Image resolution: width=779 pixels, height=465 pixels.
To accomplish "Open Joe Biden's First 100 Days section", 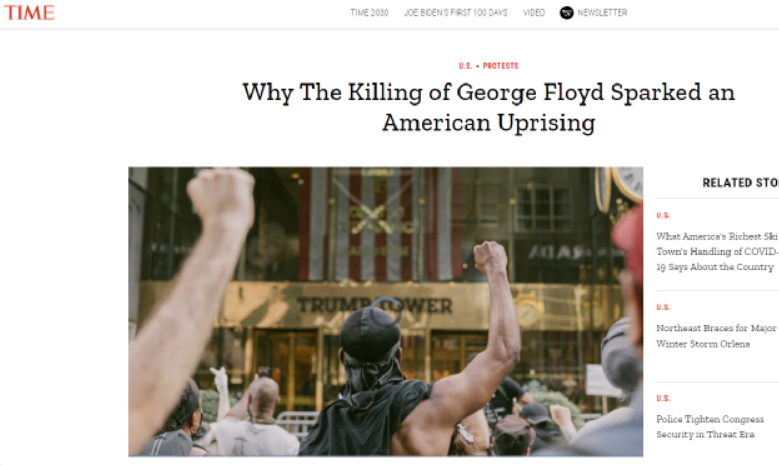I will (x=456, y=12).
